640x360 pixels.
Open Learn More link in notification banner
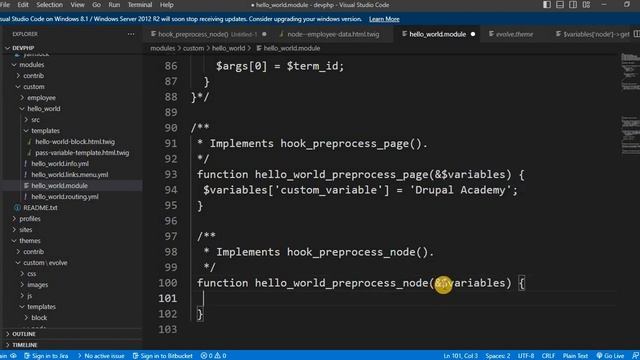pos(384,19)
